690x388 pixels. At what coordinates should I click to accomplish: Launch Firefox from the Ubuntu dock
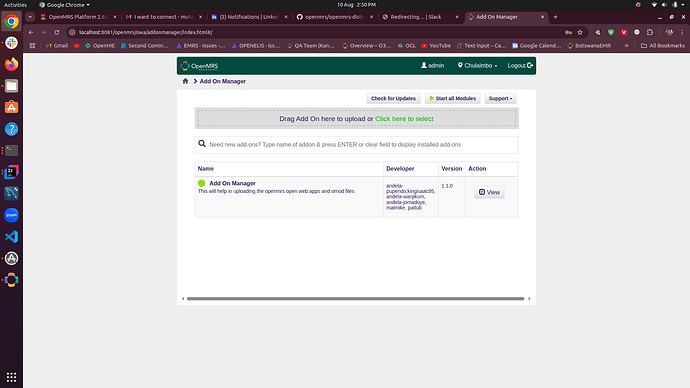[x=11, y=64]
